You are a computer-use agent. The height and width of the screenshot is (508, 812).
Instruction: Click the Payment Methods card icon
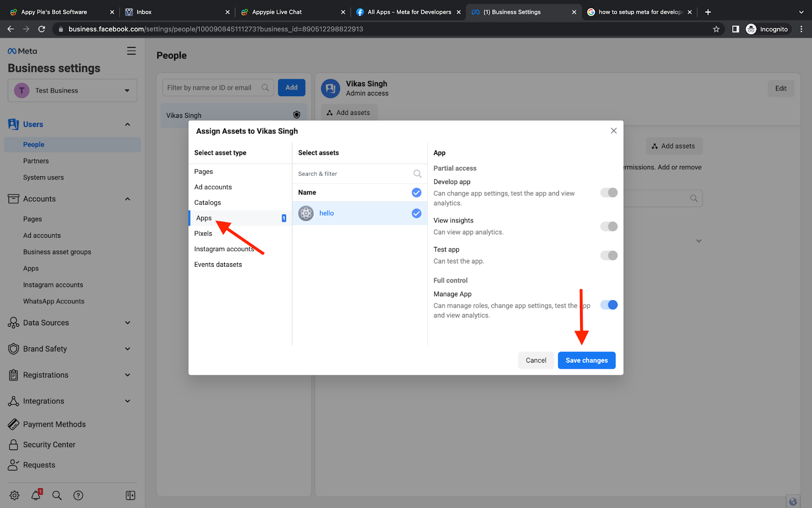coord(14,424)
